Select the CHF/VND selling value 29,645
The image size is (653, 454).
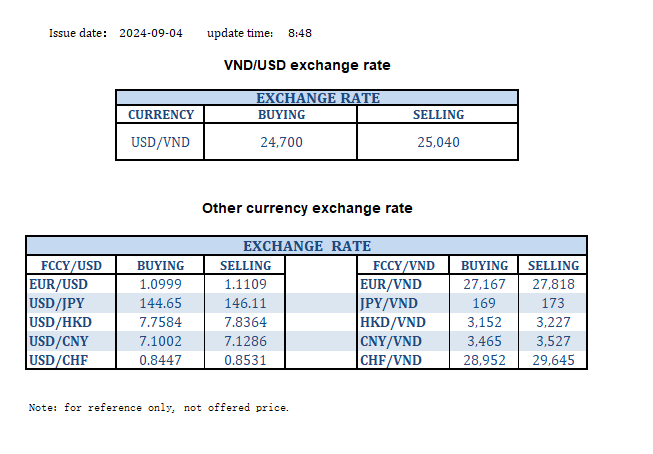553,360
